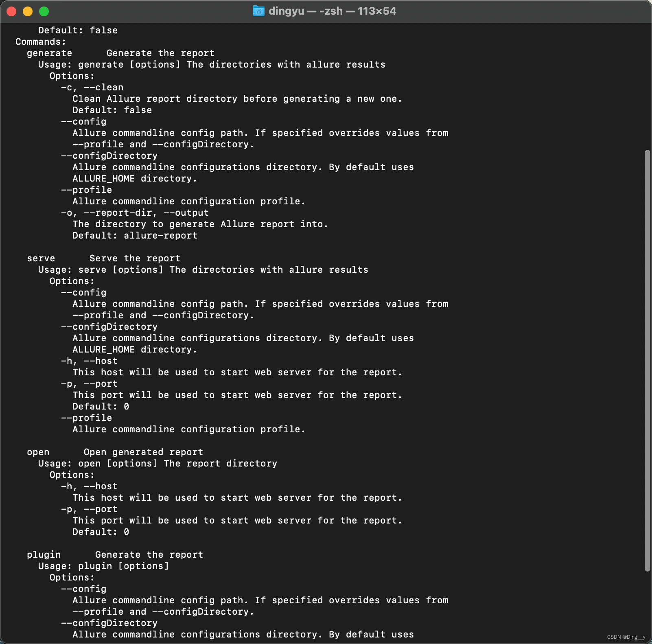Click the 'open Open generated report' line

click(115, 452)
